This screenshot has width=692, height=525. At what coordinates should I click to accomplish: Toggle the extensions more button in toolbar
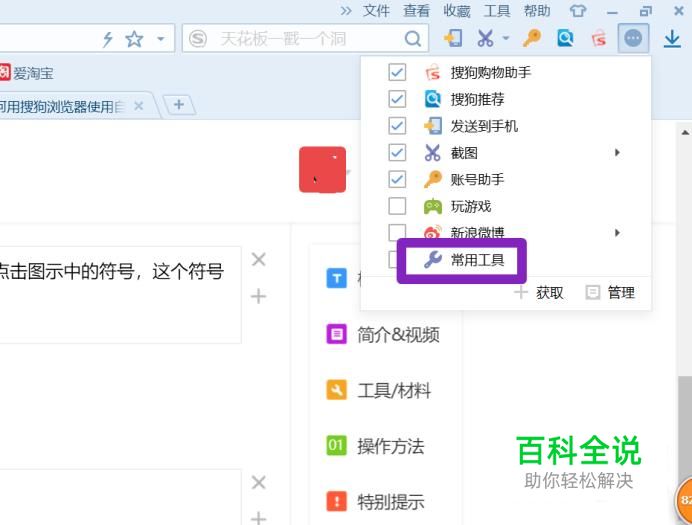(633, 38)
